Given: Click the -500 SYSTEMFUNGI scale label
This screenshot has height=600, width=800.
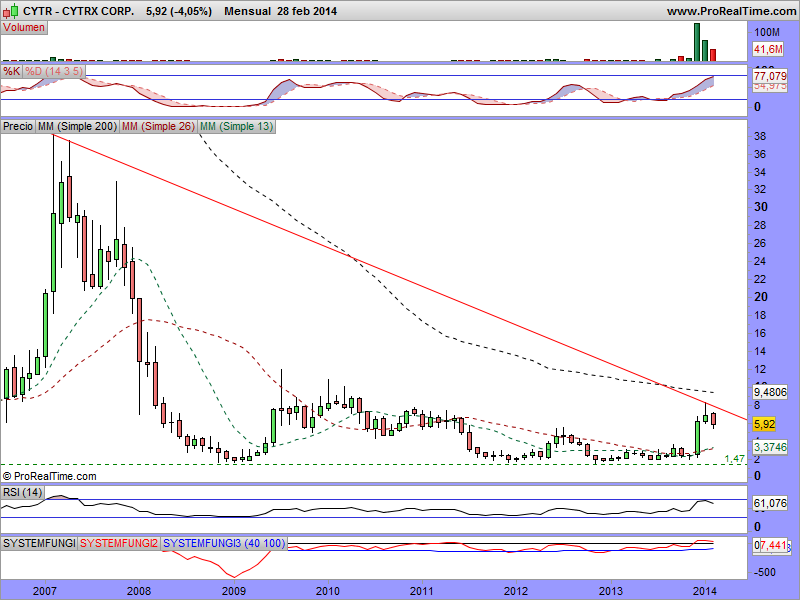Looking at the screenshot, I should [x=765, y=572].
